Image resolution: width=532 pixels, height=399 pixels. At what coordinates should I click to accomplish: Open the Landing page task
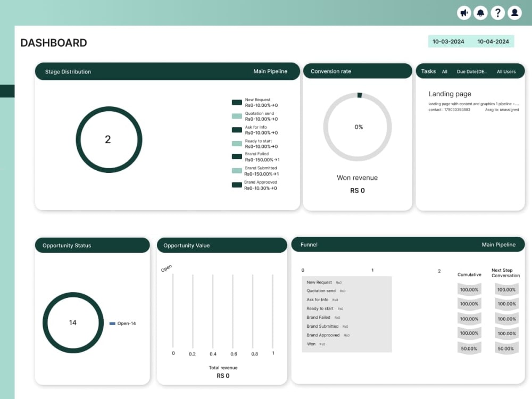click(450, 94)
